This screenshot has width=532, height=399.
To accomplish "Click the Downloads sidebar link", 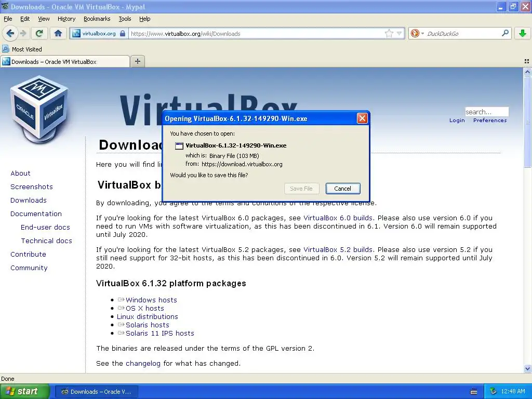I will 29,201.
